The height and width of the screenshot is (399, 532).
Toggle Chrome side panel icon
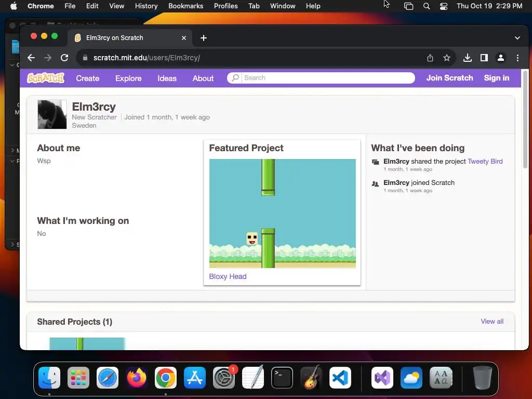tap(484, 58)
